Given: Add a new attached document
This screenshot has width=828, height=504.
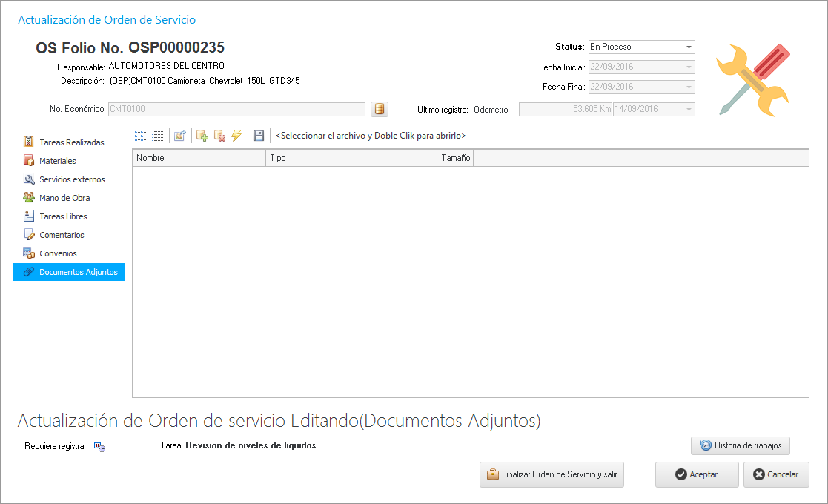Looking at the screenshot, I should point(202,136).
